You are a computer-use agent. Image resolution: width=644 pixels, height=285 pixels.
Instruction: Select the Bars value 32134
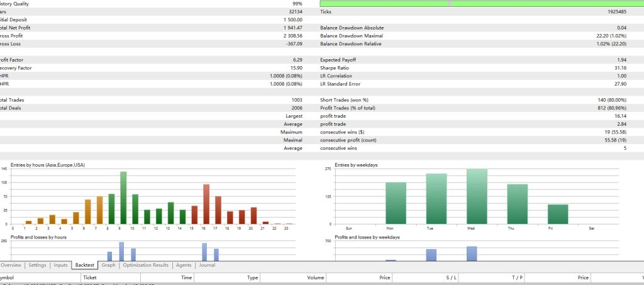coord(296,12)
